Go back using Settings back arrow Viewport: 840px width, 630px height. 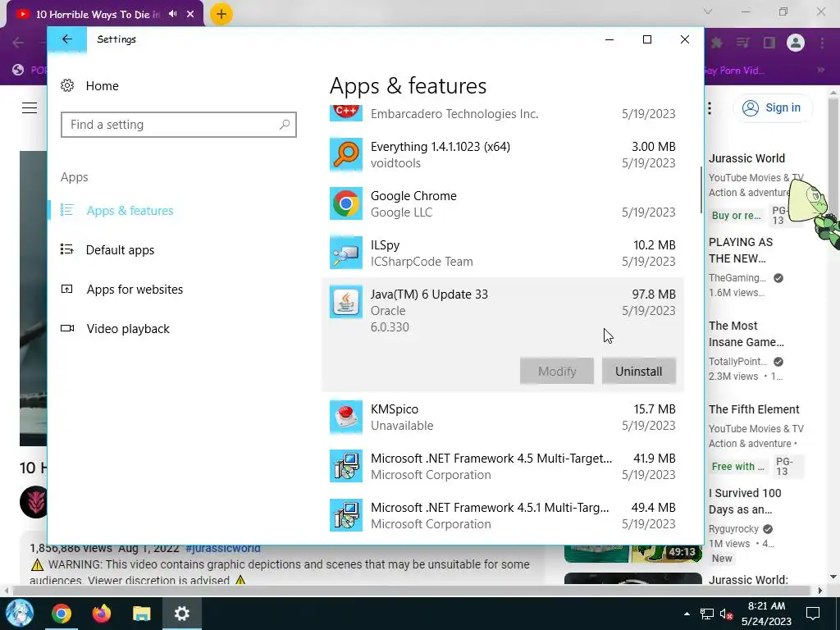click(67, 39)
